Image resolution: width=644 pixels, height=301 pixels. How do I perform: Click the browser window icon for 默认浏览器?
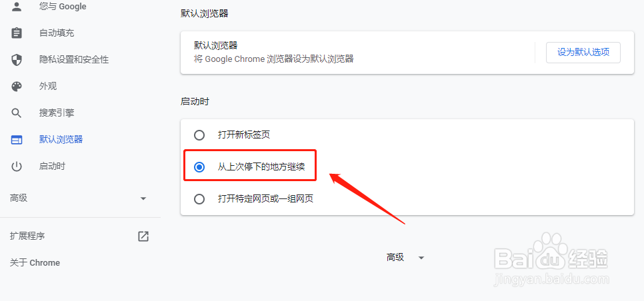[x=17, y=140]
